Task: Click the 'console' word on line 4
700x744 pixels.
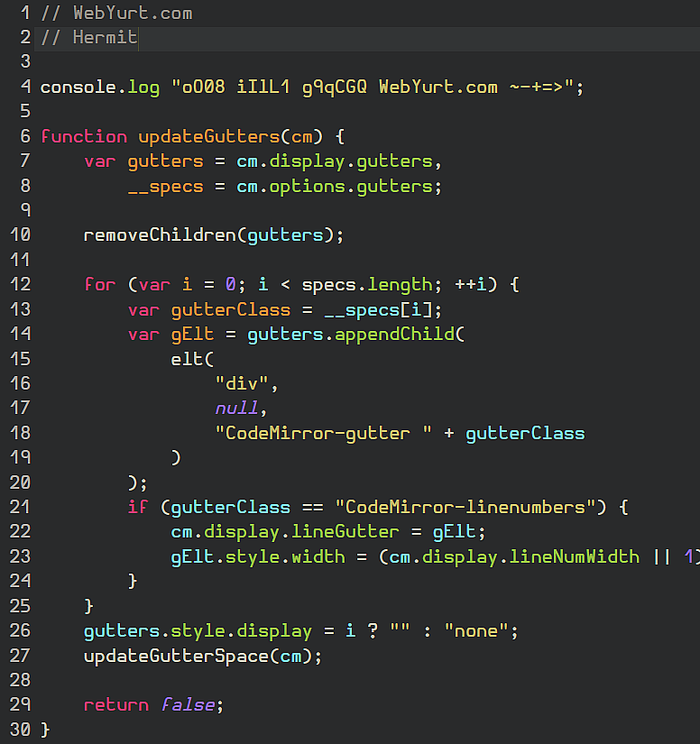Action: coord(78,87)
